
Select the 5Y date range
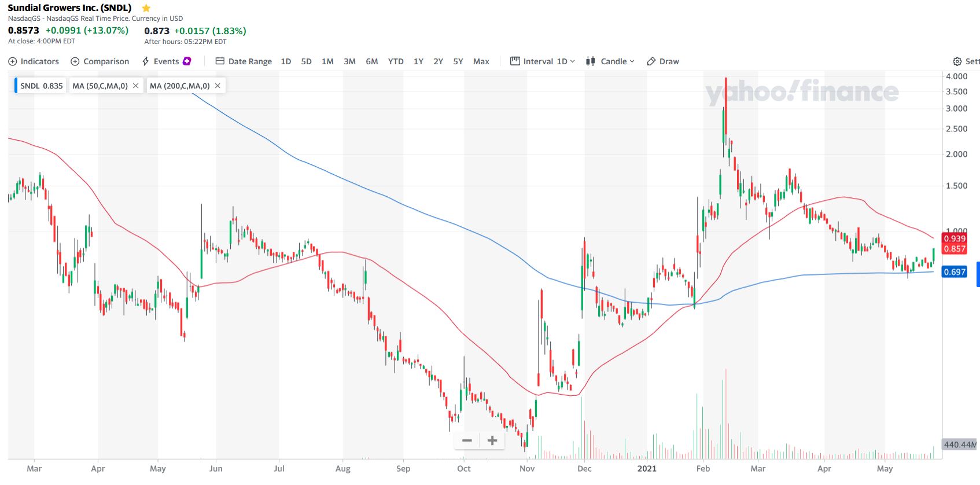click(458, 61)
